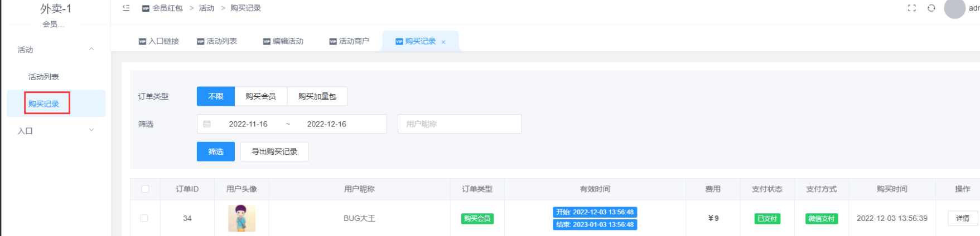Switch to 活动商户 tab
Screen dimensions: 980x236
coord(349,41)
